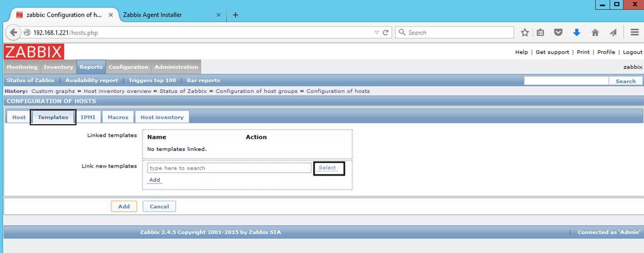This screenshot has height=253, width=644.
Task: Open Configuration of host groups history link
Action: (256, 91)
